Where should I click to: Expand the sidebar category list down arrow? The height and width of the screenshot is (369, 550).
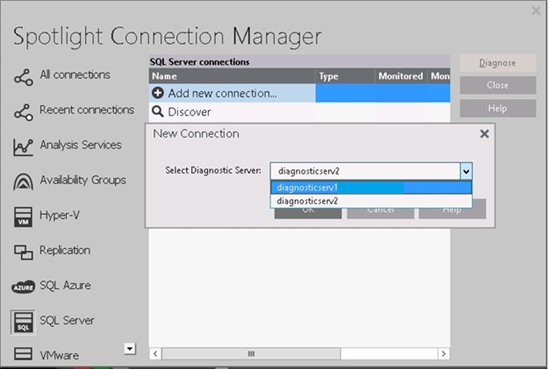point(130,349)
